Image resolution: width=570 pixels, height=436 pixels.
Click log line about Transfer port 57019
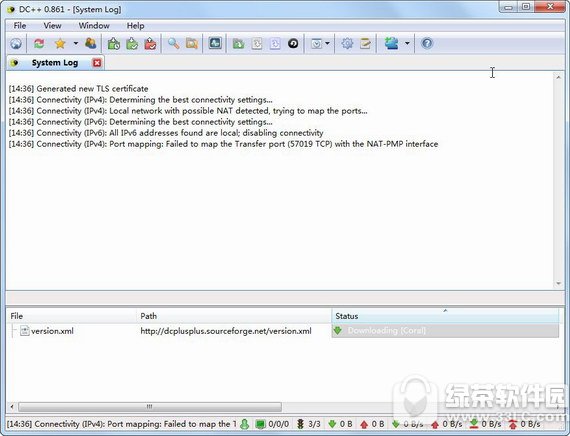click(223, 144)
